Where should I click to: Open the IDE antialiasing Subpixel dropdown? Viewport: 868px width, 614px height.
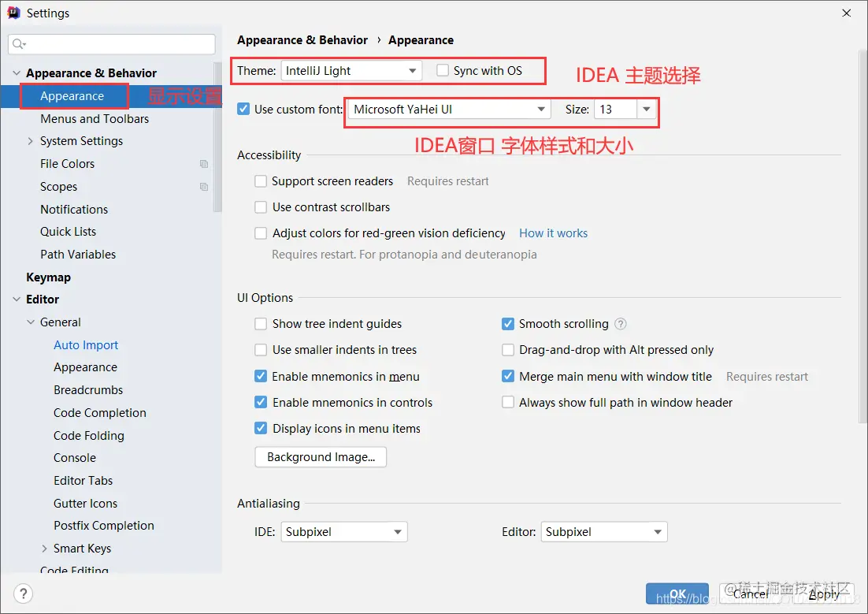point(344,532)
